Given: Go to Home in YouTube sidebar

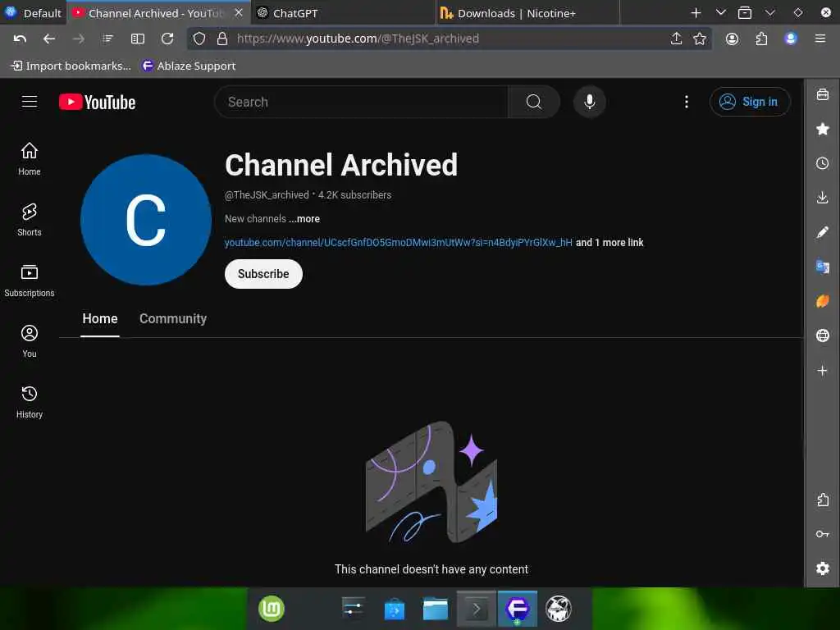Looking at the screenshot, I should click(x=30, y=158).
